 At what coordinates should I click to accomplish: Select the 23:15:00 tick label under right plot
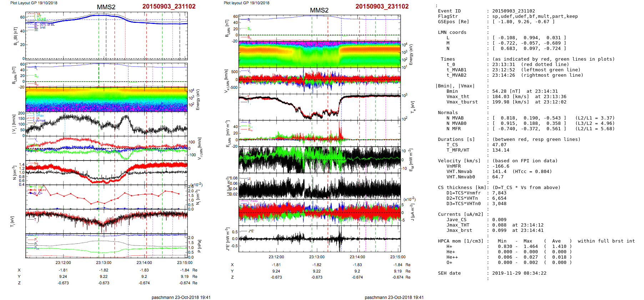tap(398, 257)
